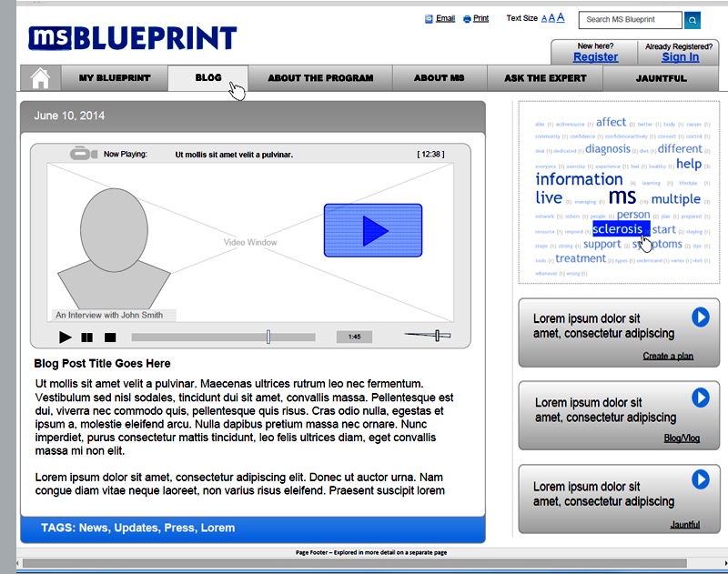Click the Register link for new users
The width and height of the screenshot is (728, 574).
coord(594,56)
